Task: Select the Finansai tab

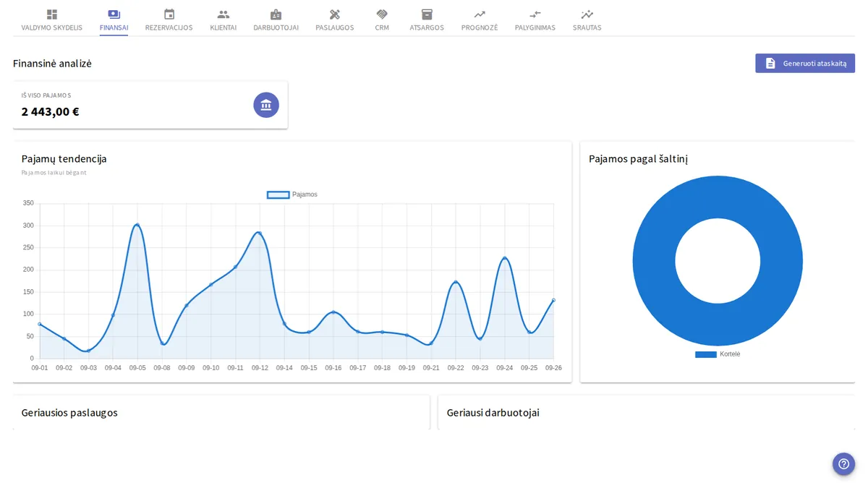Action: (114, 20)
